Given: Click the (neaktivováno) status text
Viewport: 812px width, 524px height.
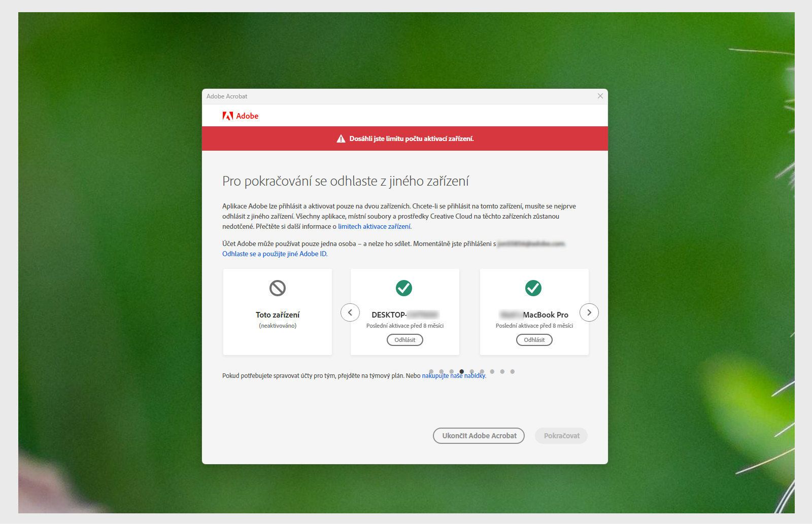Looking at the screenshot, I should pyautogui.click(x=278, y=326).
